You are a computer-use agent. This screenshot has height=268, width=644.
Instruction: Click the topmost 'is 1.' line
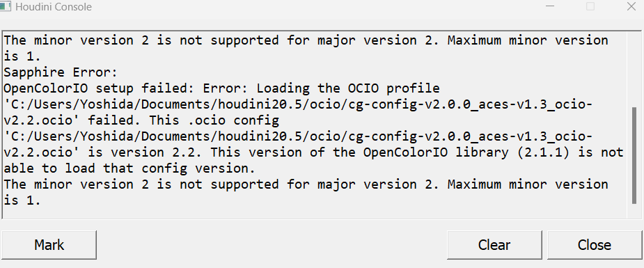22,56
